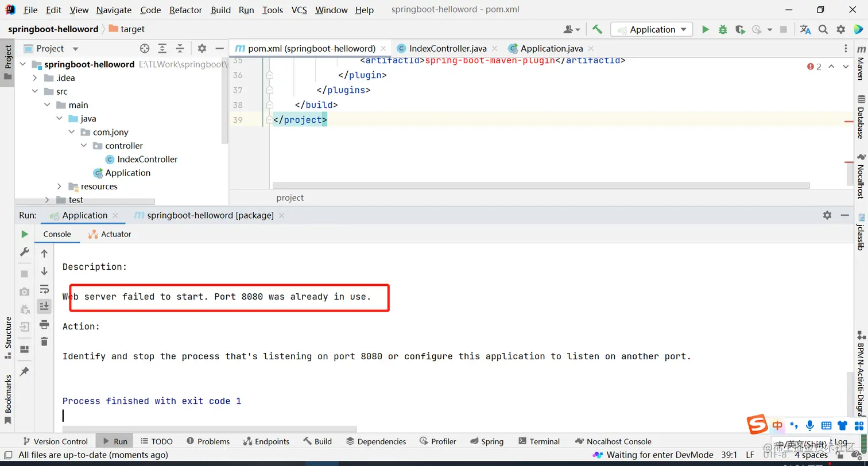Image resolution: width=868 pixels, height=466 pixels.
Task: Switch to springboot-helloword [package] run tab
Action: (210, 215)
